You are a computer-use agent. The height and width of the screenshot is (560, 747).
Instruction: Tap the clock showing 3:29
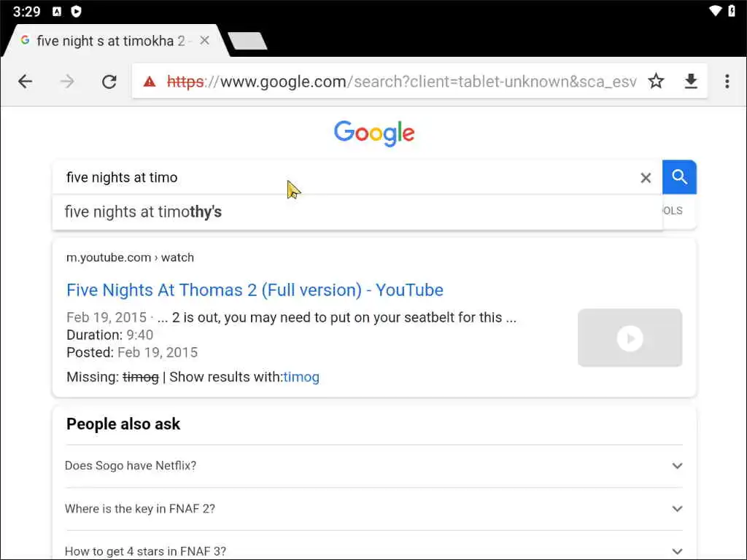coord(26,12)
